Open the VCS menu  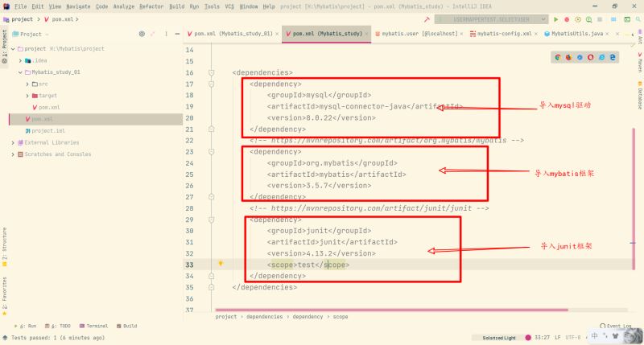pos(229,6)
